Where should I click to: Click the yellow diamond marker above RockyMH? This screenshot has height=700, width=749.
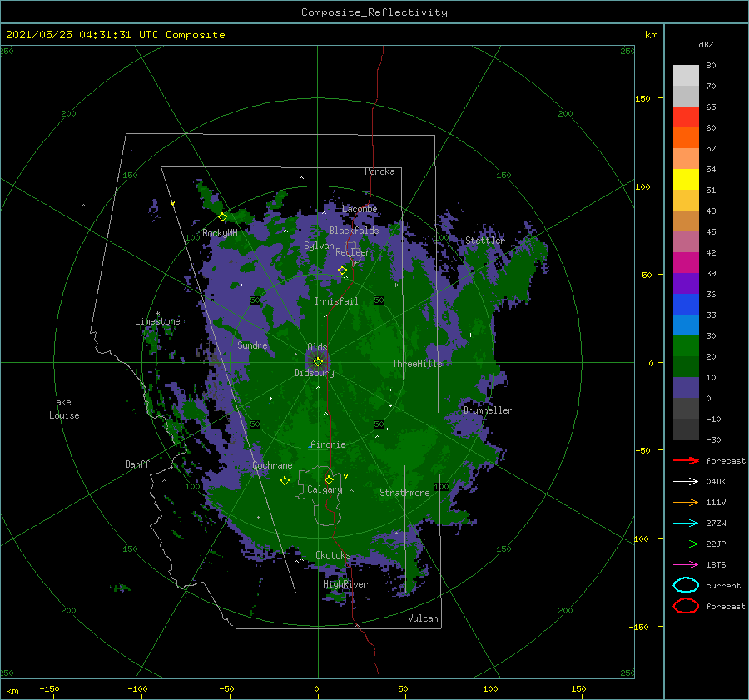click(222, 217)
